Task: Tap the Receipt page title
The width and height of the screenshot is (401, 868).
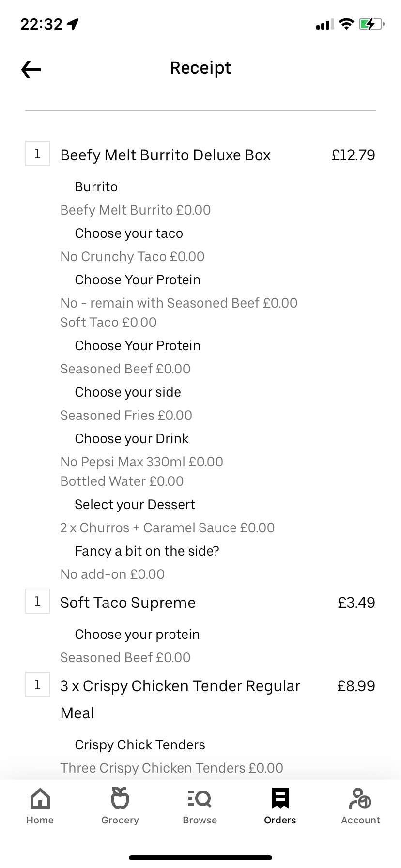Action: click(200, 68)
